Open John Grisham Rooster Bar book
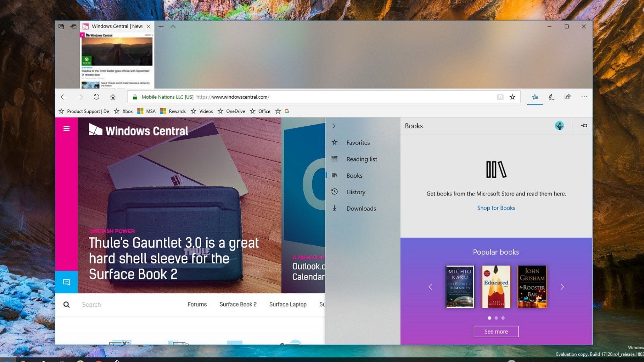This screenshot has height=362, width=644. [x=532, y=287]
